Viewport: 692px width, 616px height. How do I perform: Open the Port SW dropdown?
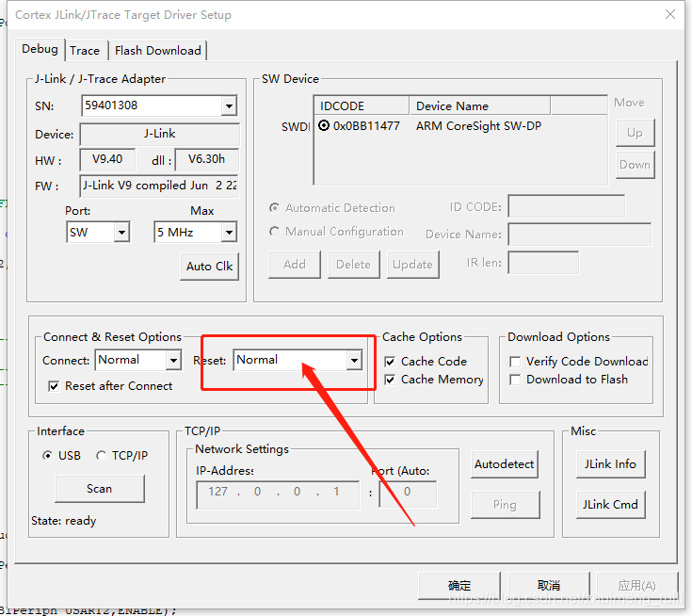pos(121,233)
